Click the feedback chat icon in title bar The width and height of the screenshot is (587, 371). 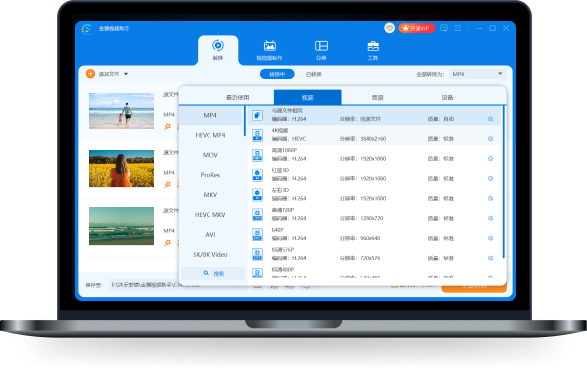[x=444, y=28]
